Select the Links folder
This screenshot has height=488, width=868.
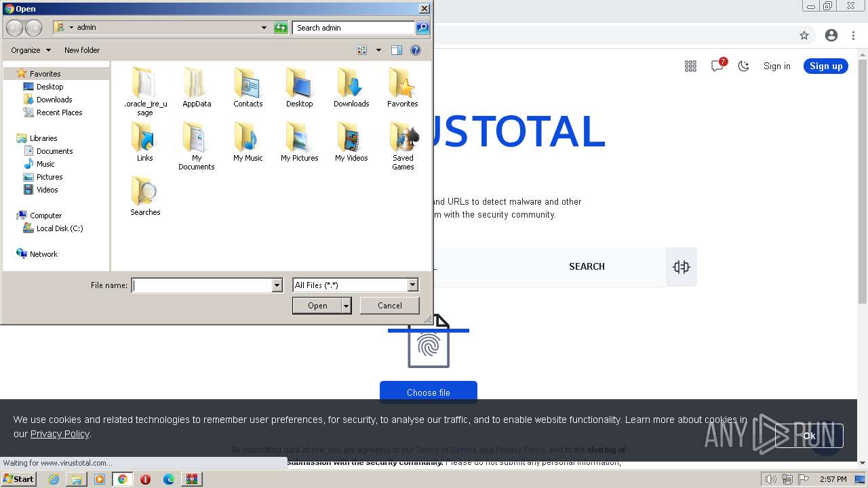point(145,142)
